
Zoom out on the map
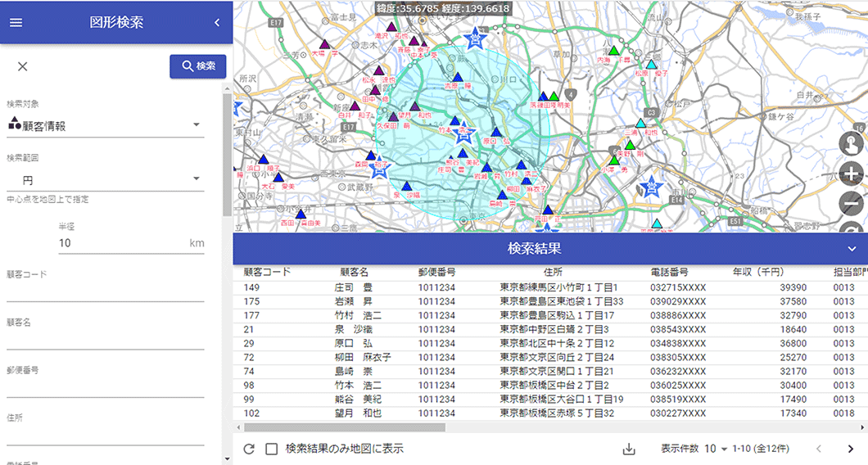(x=852, y=203)
